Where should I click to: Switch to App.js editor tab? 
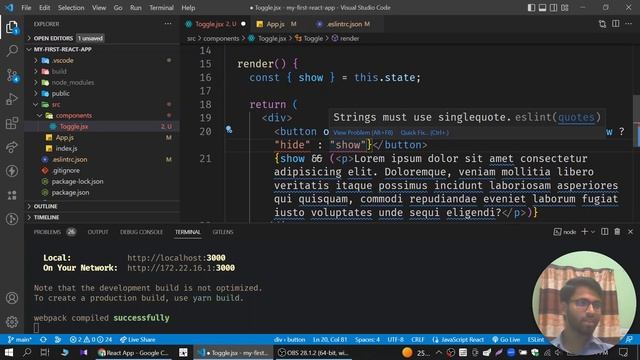pyautogui.click(x=276, y=24)
